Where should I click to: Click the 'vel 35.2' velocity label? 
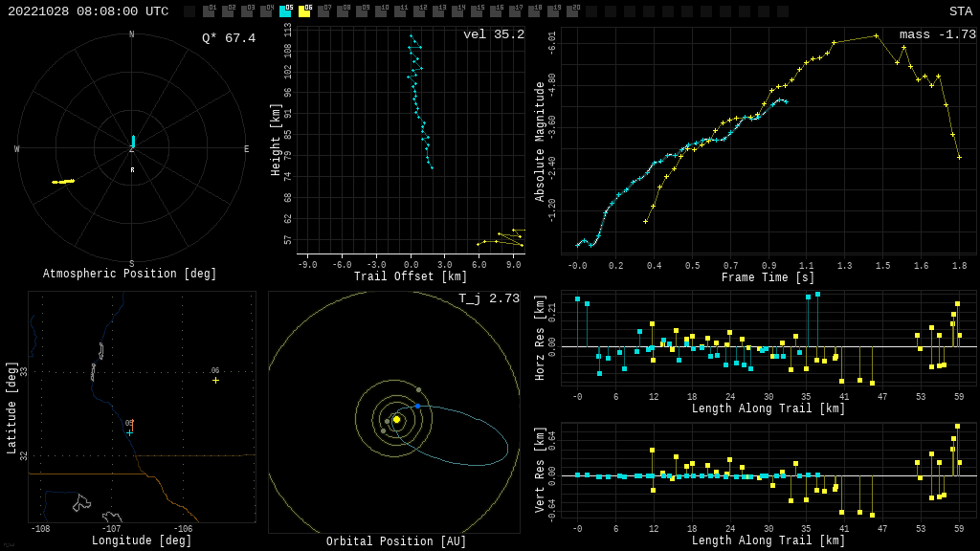coord(493,35)
